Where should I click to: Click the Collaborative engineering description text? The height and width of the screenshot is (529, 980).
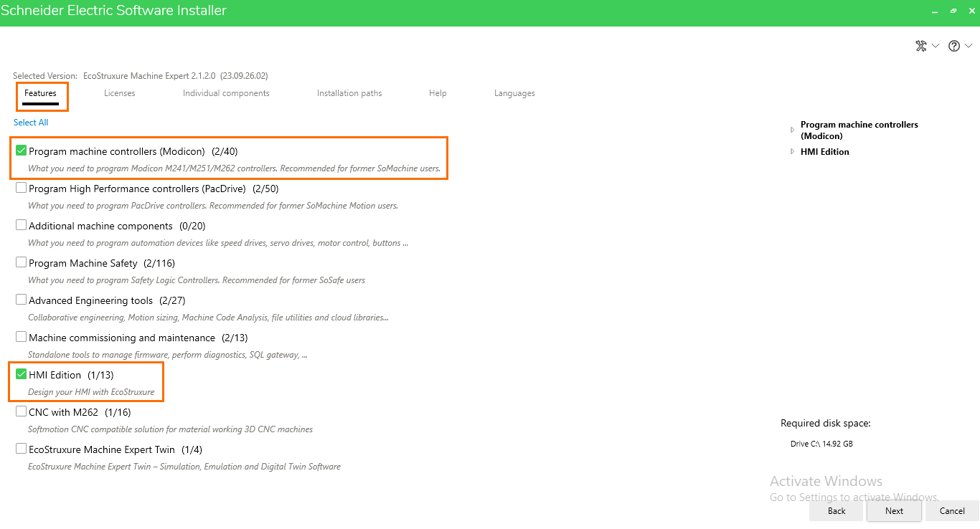pyautogui.click(x=208, y=318)
